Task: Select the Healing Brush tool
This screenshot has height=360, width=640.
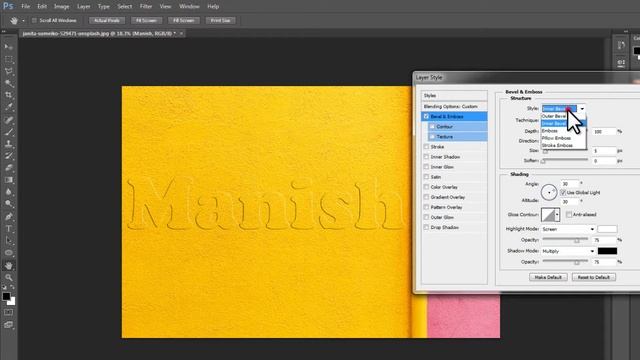Action: pyautogui.click(x=9, y=120)
